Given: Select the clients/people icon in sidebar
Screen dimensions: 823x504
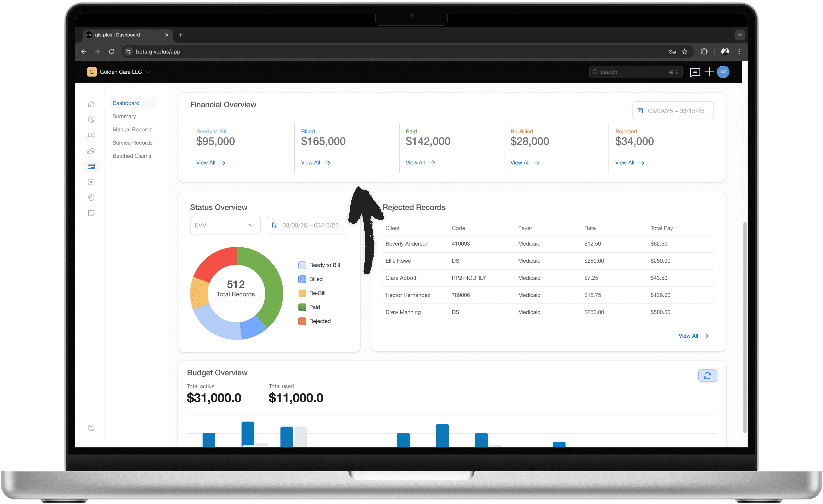Looking at the screenshot, I should (91, 135).
